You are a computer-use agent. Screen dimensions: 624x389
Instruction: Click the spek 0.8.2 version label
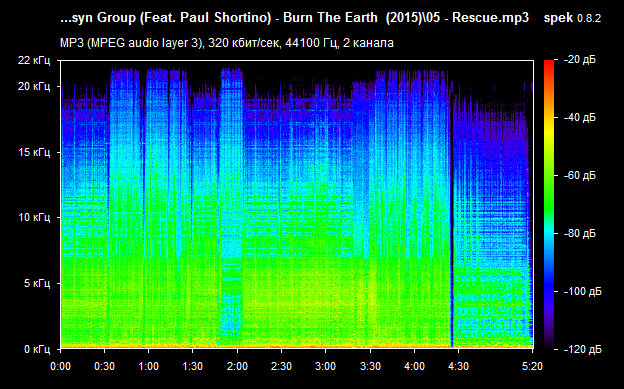572,18
